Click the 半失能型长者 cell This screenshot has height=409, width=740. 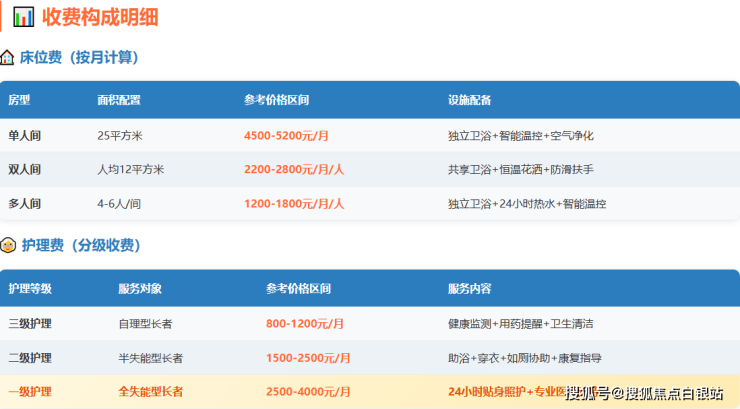pos(151,358)
